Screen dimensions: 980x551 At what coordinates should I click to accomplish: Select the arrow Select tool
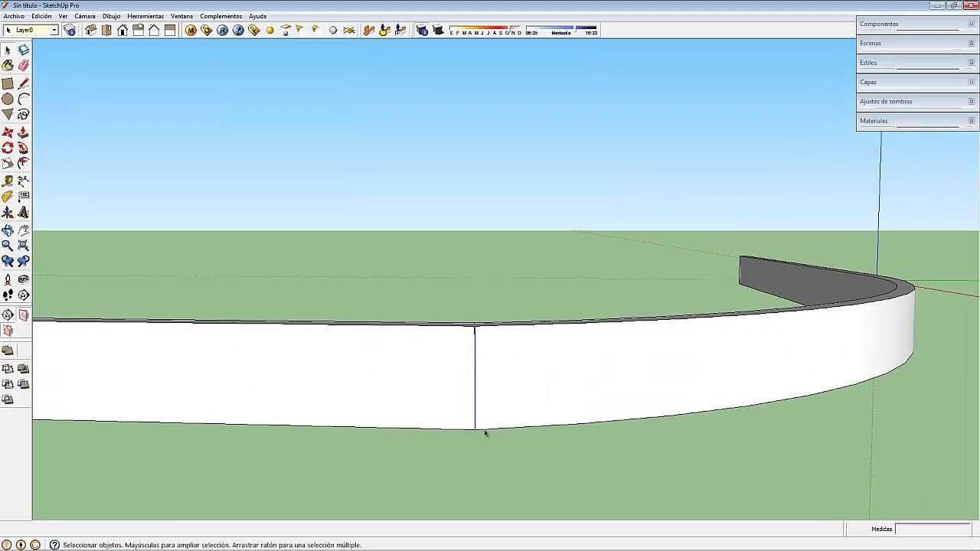(x=8, y=50)
